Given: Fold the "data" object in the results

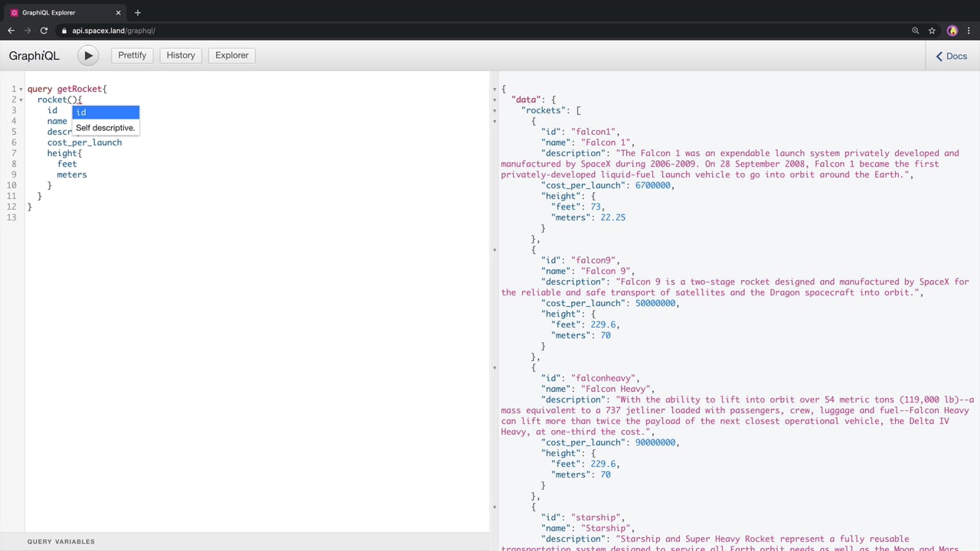Looking at the screenshot, I should coord(495,100).
